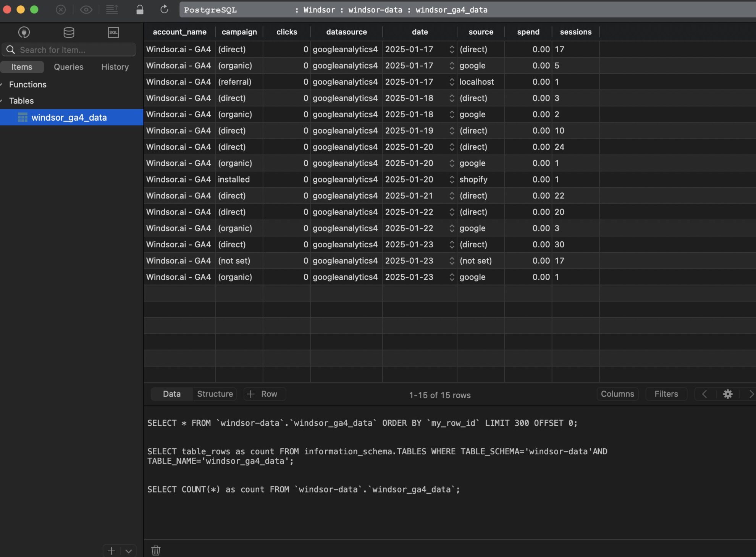The image size is (756, 557).
Task: Click the ORDER BY my_row_id query line
Action: (x=362, y=423)
